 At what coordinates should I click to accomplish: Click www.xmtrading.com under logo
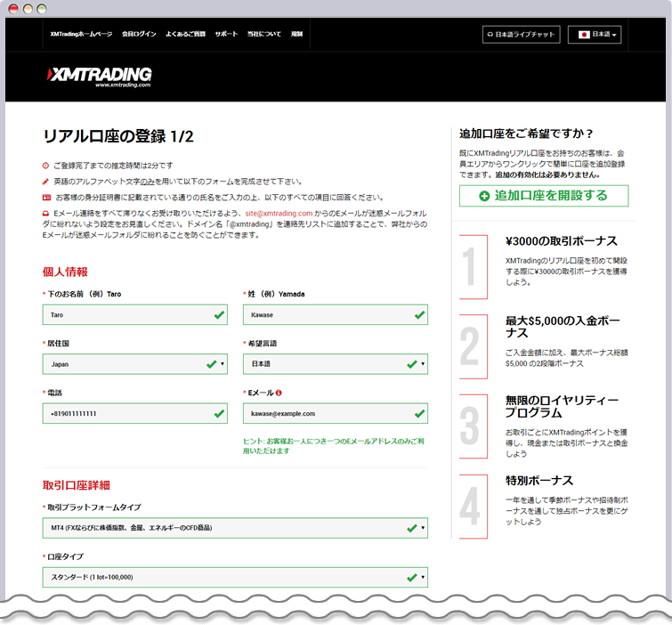pyautogui.click(x=123, y=85)
